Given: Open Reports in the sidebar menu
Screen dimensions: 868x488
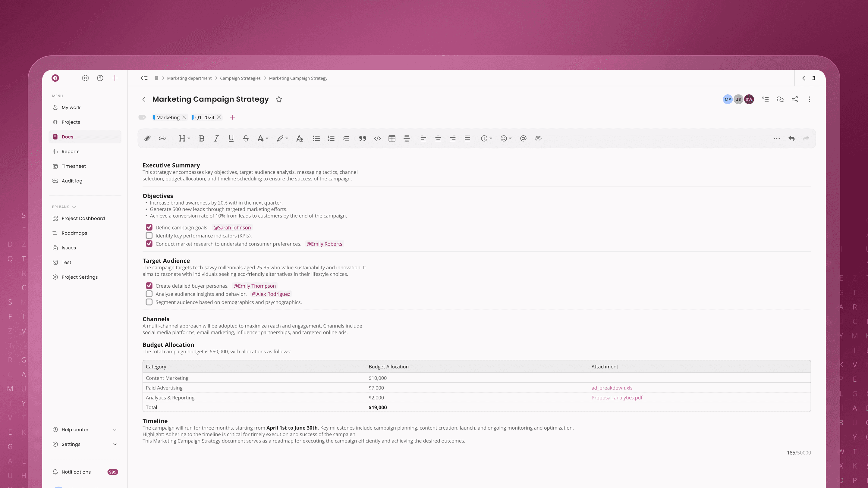Looking at the screenshot, I should click(71, 152).
